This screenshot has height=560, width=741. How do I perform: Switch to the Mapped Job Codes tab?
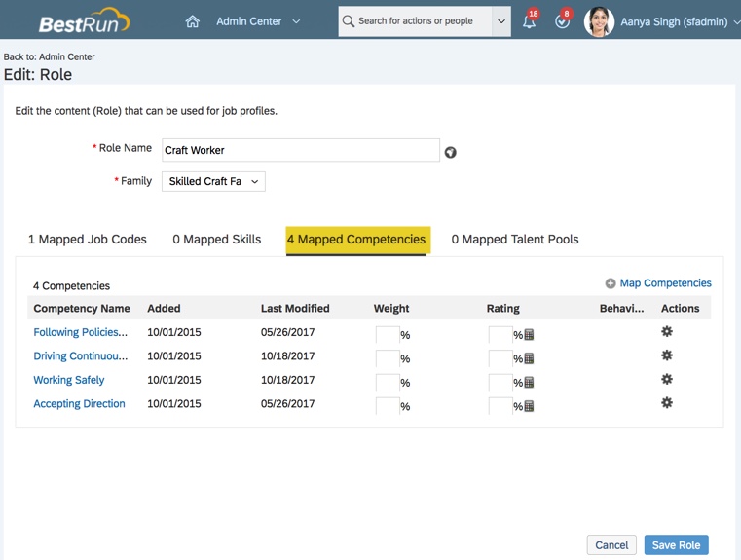(88, 239)
